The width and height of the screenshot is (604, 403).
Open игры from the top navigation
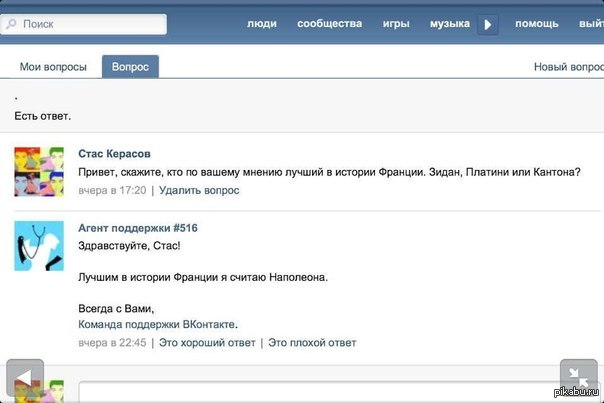click(x=395, y=23)
